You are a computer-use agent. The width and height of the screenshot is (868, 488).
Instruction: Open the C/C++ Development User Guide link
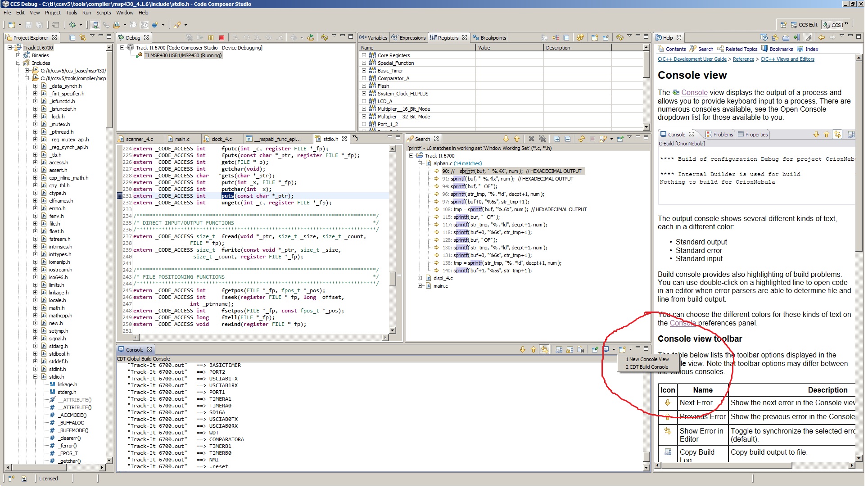(x=692, y=59)
